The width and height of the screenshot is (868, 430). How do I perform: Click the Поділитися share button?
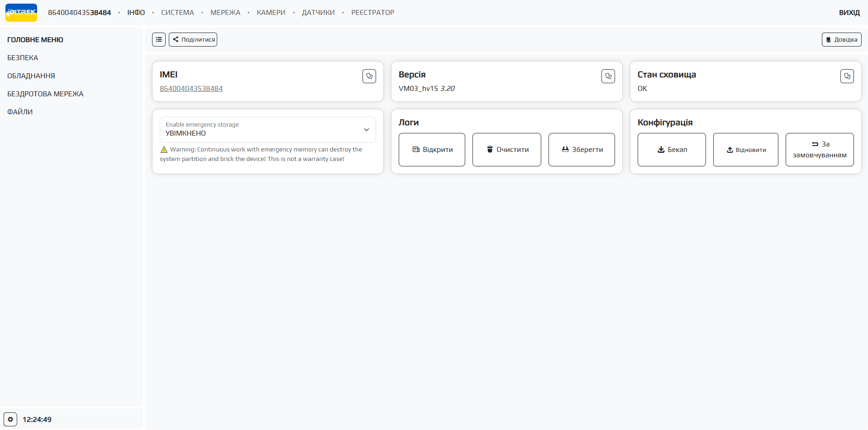193,40
